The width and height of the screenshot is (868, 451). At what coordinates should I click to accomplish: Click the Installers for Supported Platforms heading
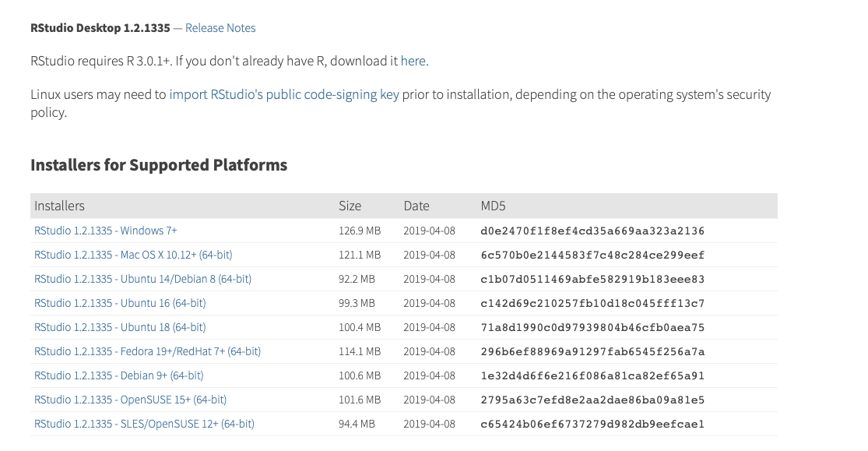(x=159, y=165)
